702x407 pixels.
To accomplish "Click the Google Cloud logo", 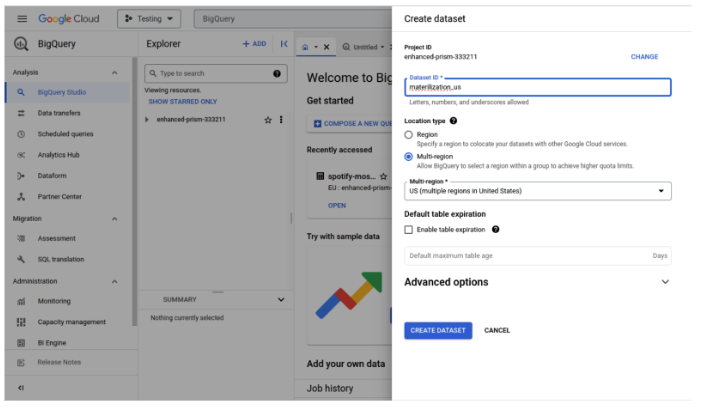I will click(x=68, y=19).
